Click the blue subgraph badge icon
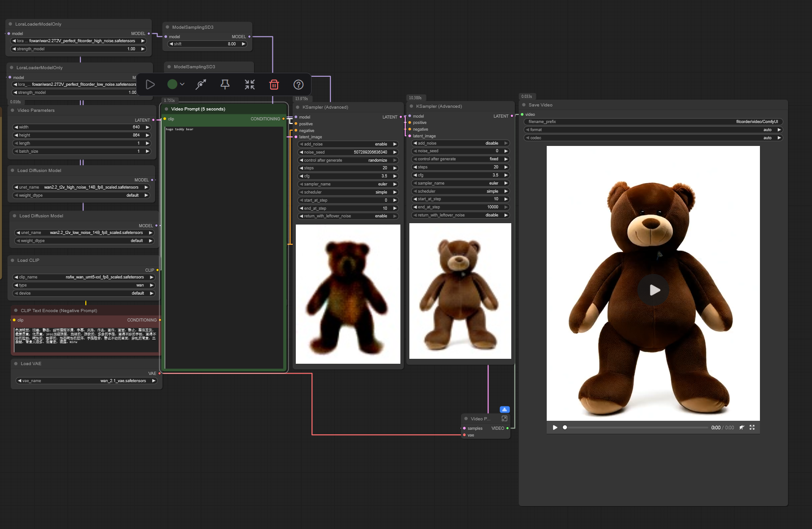This screenshot has width=812, height=529. coord(505,410)
